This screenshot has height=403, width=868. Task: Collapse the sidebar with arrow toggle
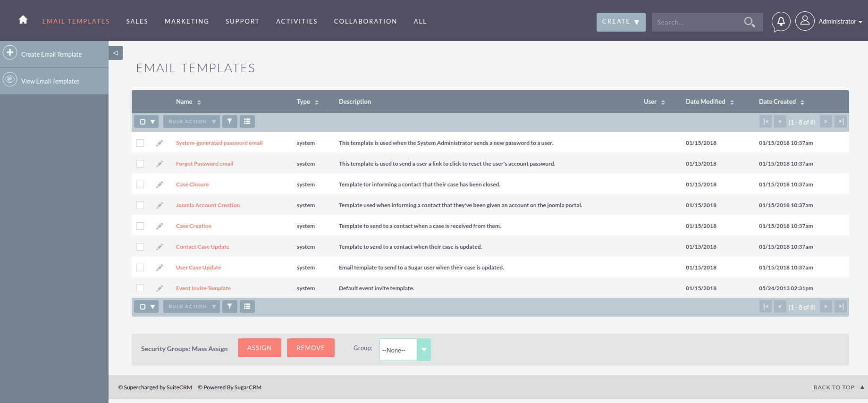pyautogui.click(x=116, y=53)
